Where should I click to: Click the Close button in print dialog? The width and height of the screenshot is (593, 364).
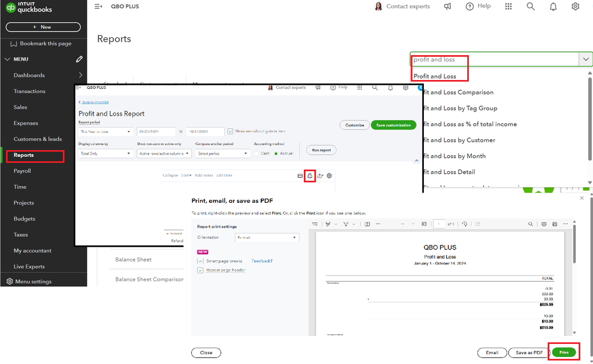coord(206,353)
